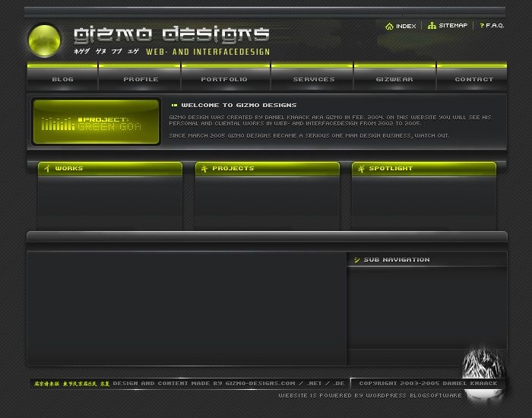Follow the SITEMAP text link
The width and height of the screenshot is (532, 418).
(x=453, y=26)
